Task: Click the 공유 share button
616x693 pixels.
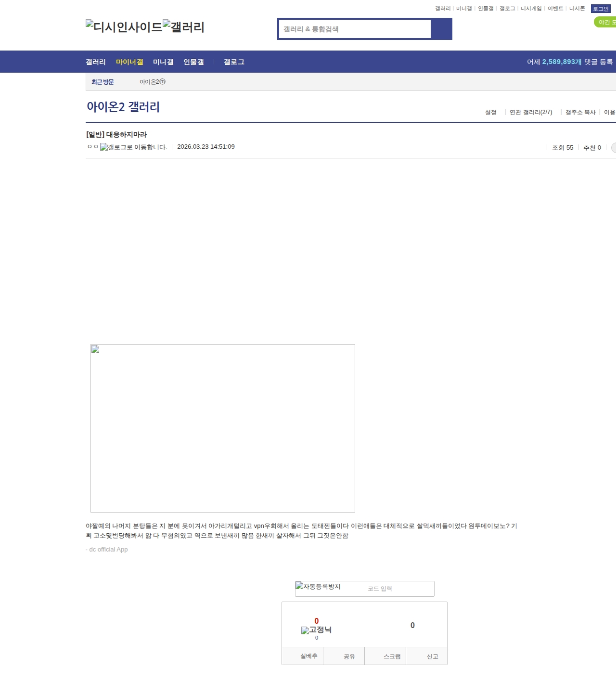Action: 344,656
